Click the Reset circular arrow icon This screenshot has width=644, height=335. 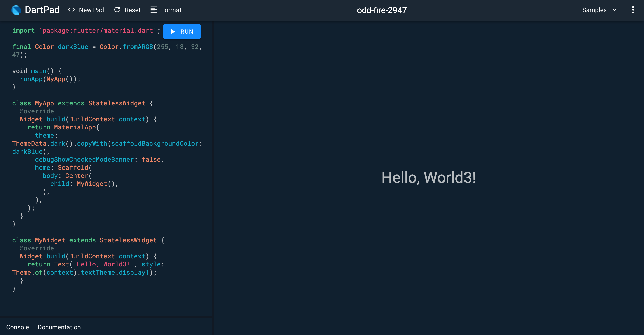coord(117,10)
